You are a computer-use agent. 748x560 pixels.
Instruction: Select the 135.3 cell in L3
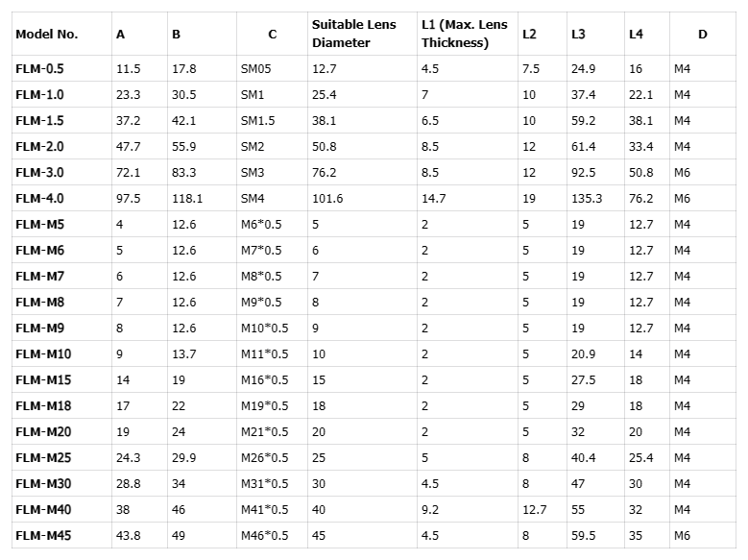click(586, 199)
